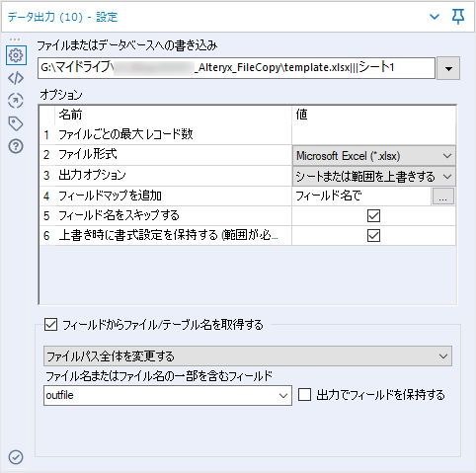
Task: Click the three-dot grip above sidebar icons
Action: [x=15, y=39]
